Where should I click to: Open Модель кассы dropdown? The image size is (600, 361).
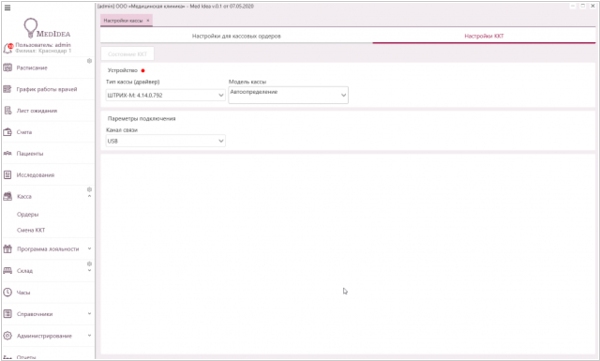[x=288, y=95]
